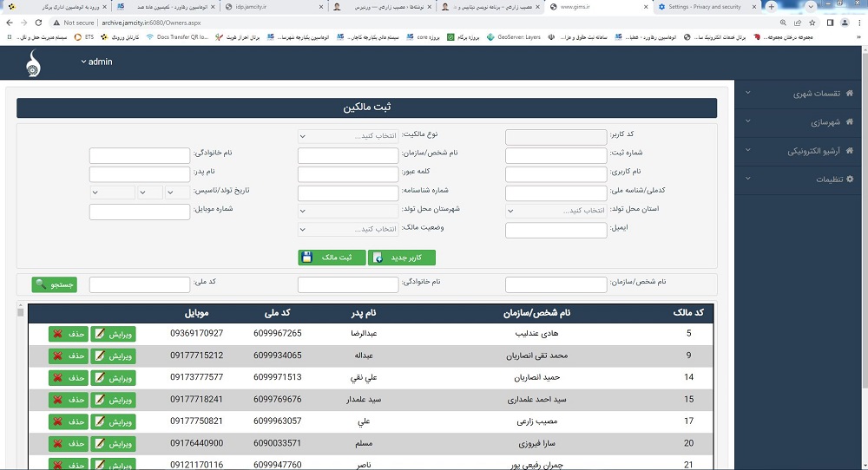Image resolution: width=868 pixels, height=470 pixels.
Task: Click the green جستجو search button
Action: [54, 284]
